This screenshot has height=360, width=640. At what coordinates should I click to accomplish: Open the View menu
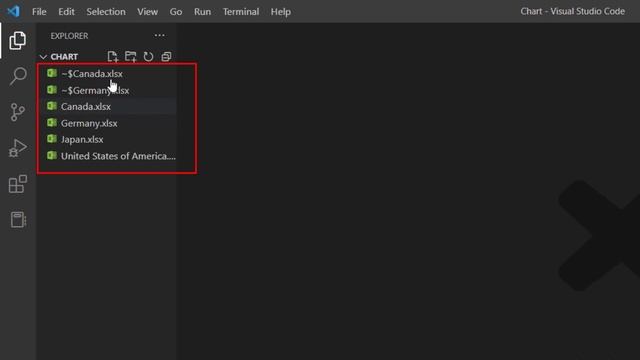[x=147, y=11]
